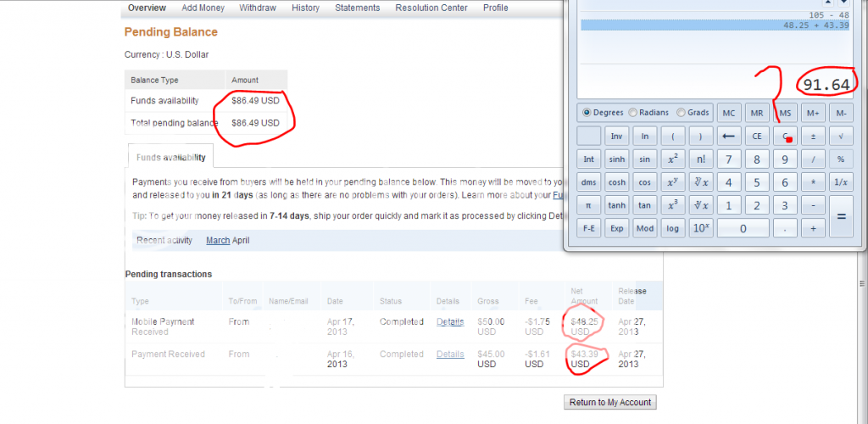Viewport: 868px width, 424px height.
Task: Click the March recent activity link
Action: click(218, 240)
